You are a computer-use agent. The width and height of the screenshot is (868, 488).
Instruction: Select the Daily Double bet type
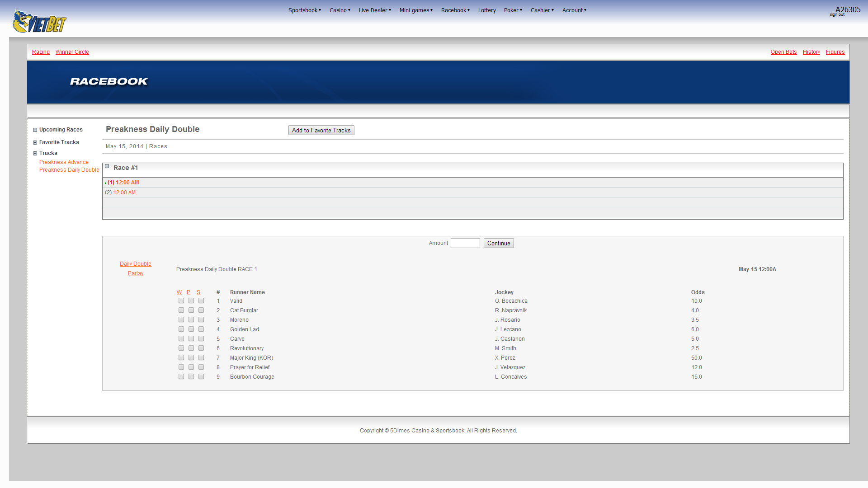pyautogui.click(x=136, y=264)
